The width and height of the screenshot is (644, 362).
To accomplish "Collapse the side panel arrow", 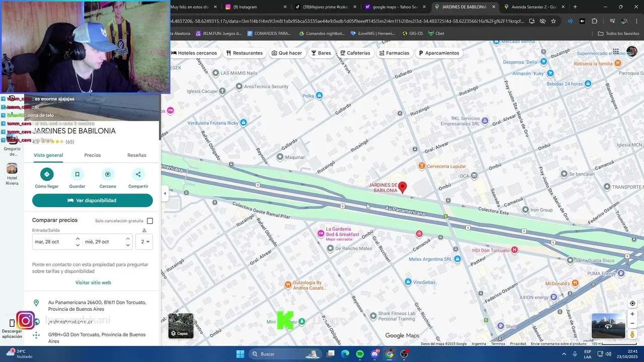I will 165,194.
